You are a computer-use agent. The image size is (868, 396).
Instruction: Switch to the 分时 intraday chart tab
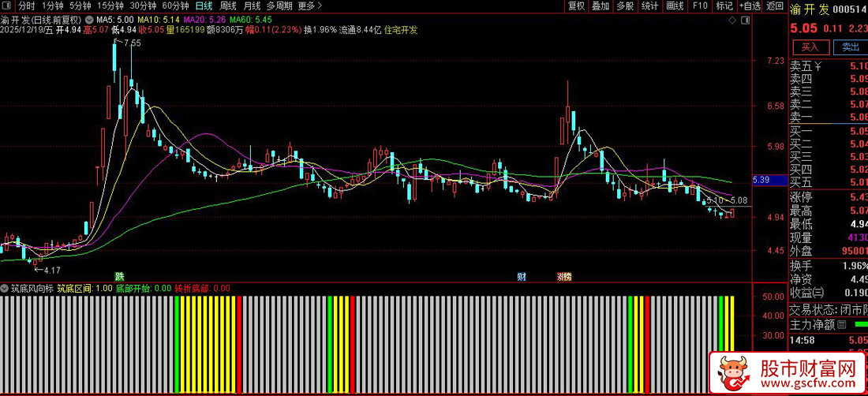click(x=27, y=6)
